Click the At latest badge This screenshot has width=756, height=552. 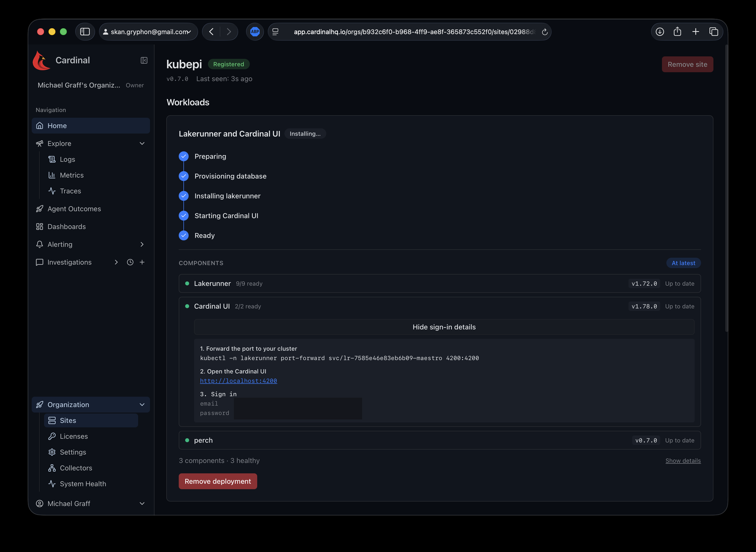tap(684, 263)
